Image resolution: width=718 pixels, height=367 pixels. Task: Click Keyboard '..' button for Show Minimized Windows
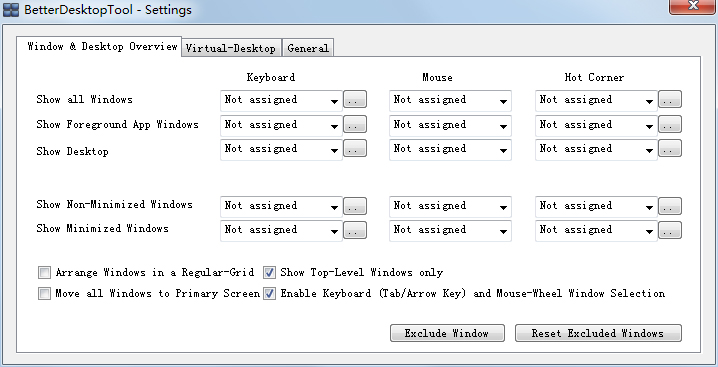[355, 230]
